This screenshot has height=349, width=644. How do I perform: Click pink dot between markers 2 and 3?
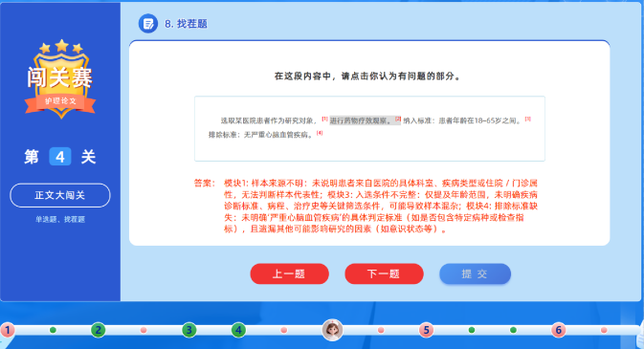coord(144,330)
